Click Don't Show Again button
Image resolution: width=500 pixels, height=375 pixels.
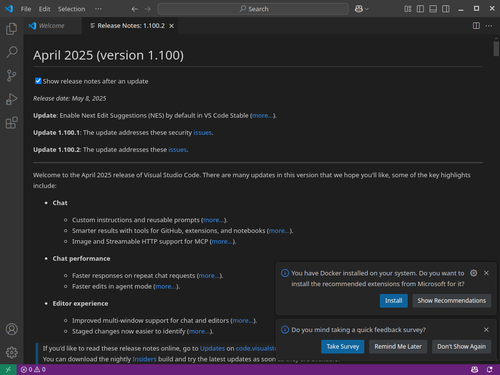point(462,347)
